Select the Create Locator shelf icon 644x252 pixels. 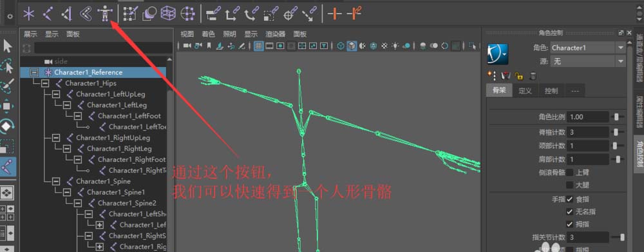[x=28, y=14]
